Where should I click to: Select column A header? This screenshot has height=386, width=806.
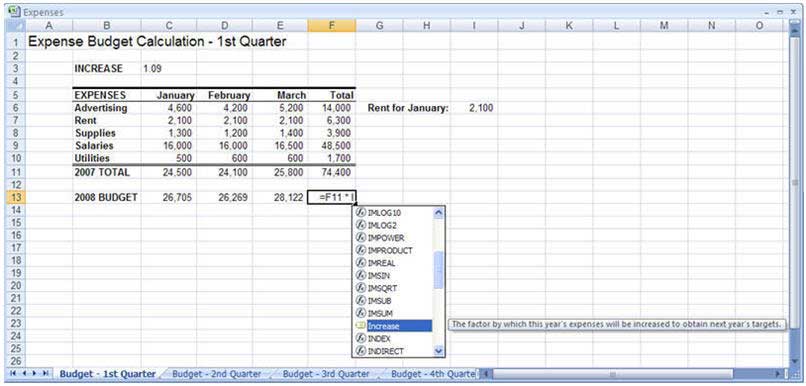click(49, 26)
